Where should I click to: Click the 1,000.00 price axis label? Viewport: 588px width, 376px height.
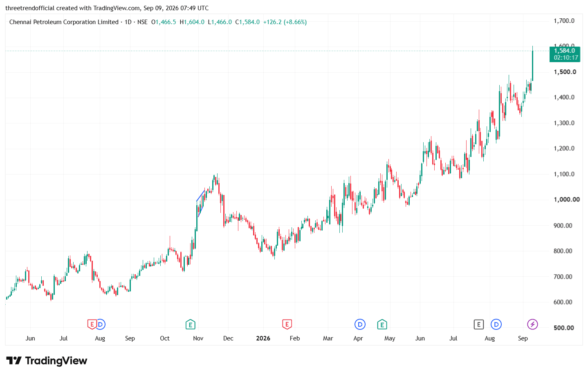click(567, 199)
